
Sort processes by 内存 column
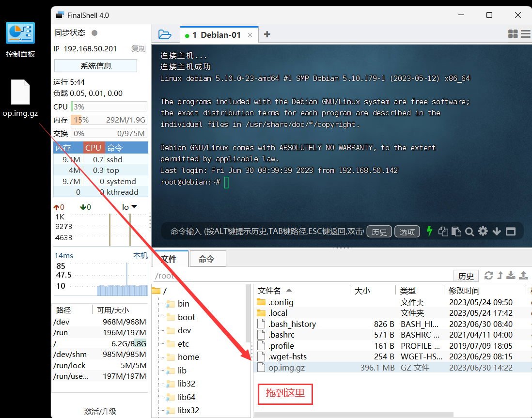pos(68,148)
